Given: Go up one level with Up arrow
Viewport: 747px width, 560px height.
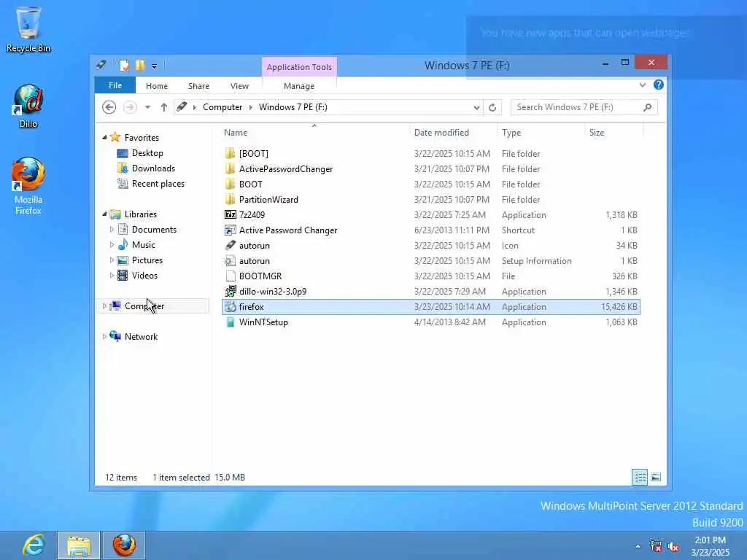Looking at the screenshot, I should (164, 107).
